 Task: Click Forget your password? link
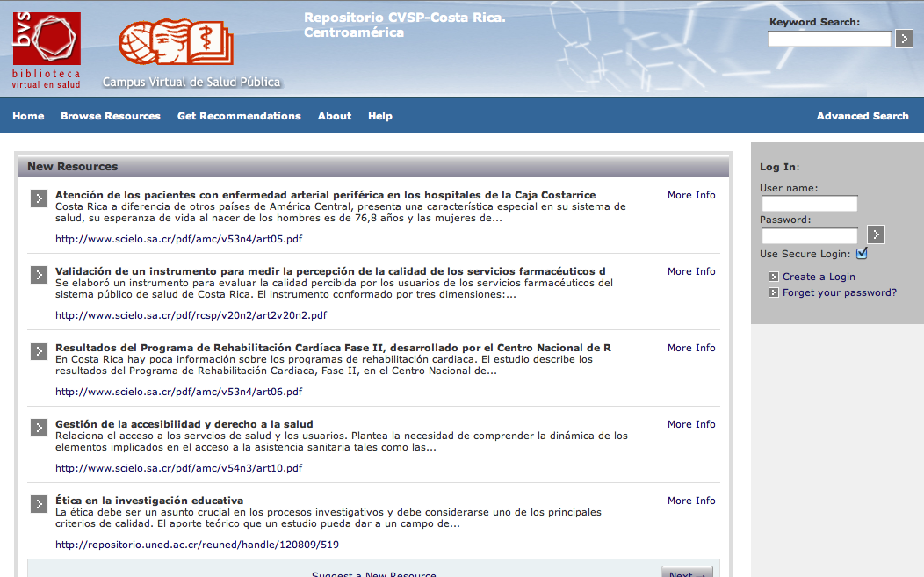point(839,292)
